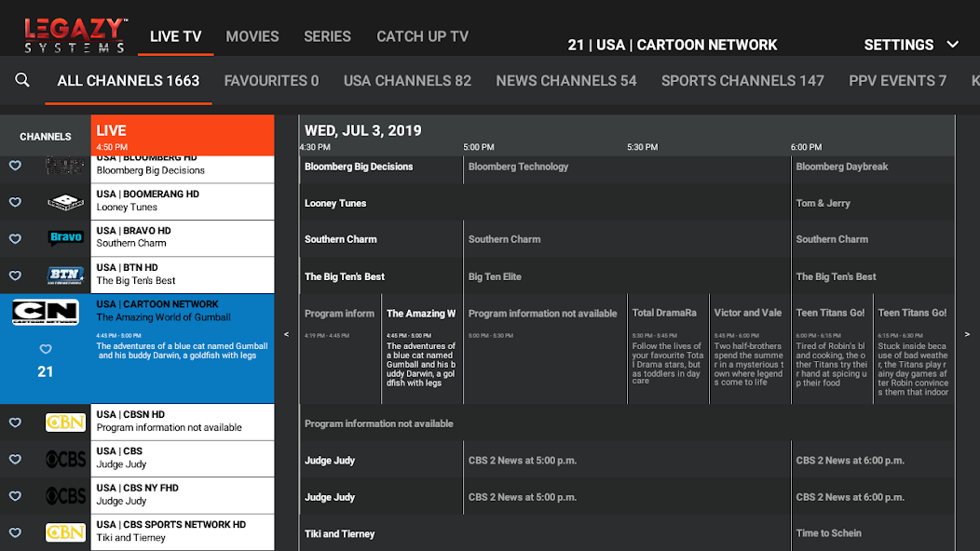Open the channel search
The width and height of the screenshot is (980, 551).
click(22, 81)
